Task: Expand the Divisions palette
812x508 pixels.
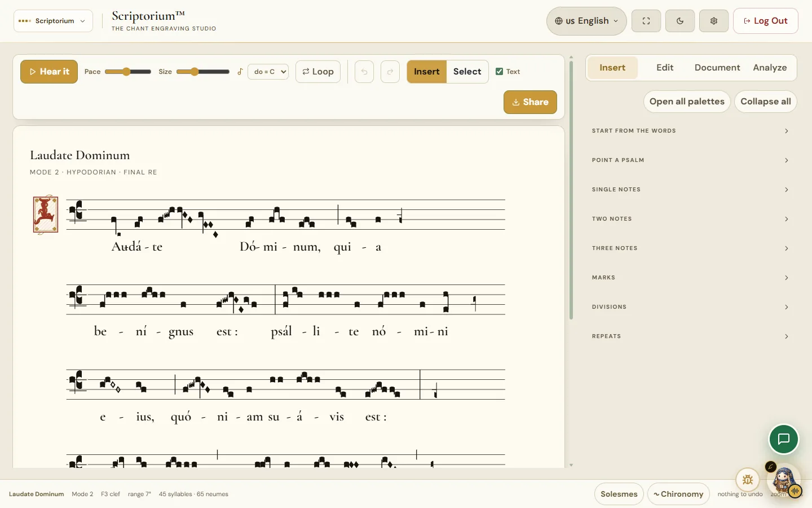Action: click(x=691, y=307)
